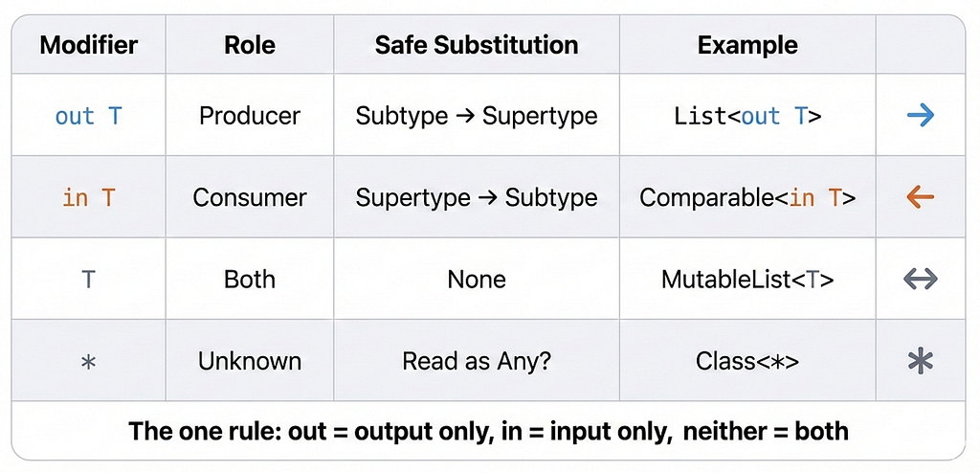Click the orange left arrow icon

coord(921,197)
